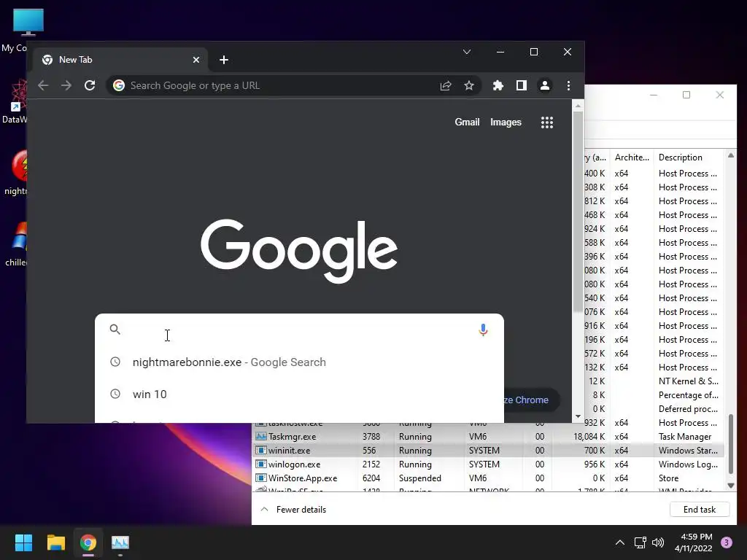Click 'Windows Log...' description cell
This screenshot has width=747, height=560.
pos(688,464)
